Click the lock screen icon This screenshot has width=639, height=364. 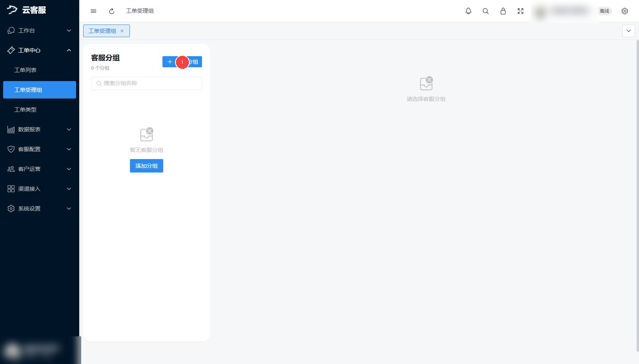503,11
